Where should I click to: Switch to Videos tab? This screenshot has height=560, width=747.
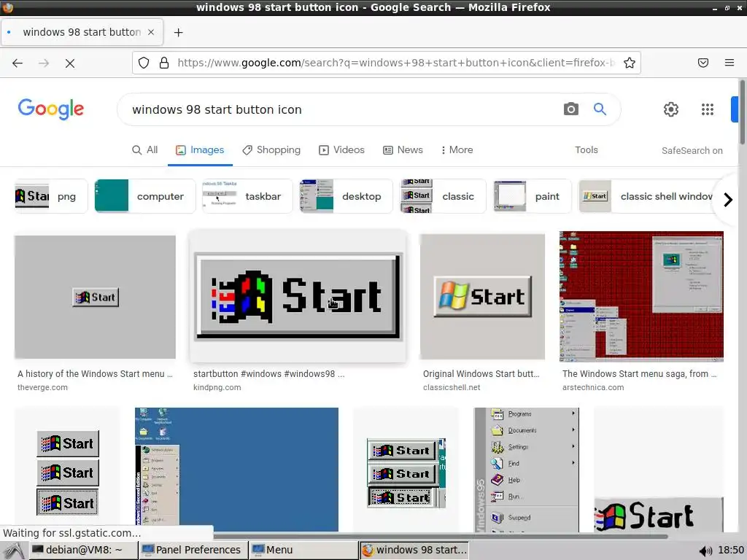pyautogui.click(x=341, y=150)
